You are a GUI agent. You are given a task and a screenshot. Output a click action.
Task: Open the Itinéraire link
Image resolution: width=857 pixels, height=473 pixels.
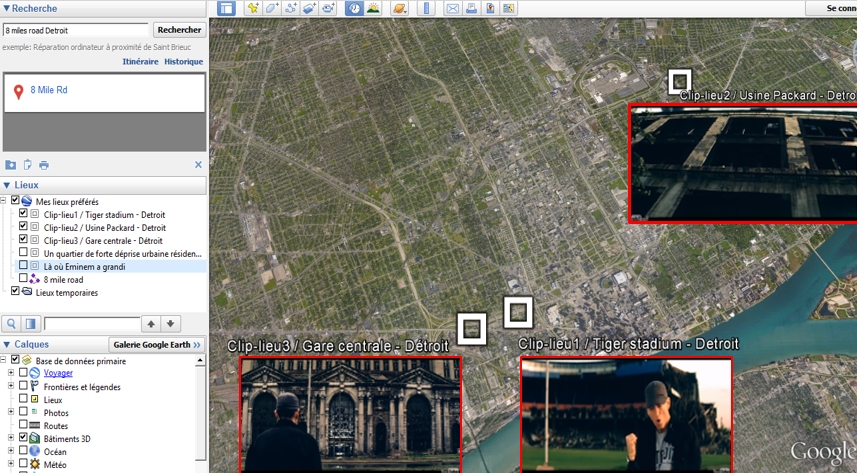140,62
